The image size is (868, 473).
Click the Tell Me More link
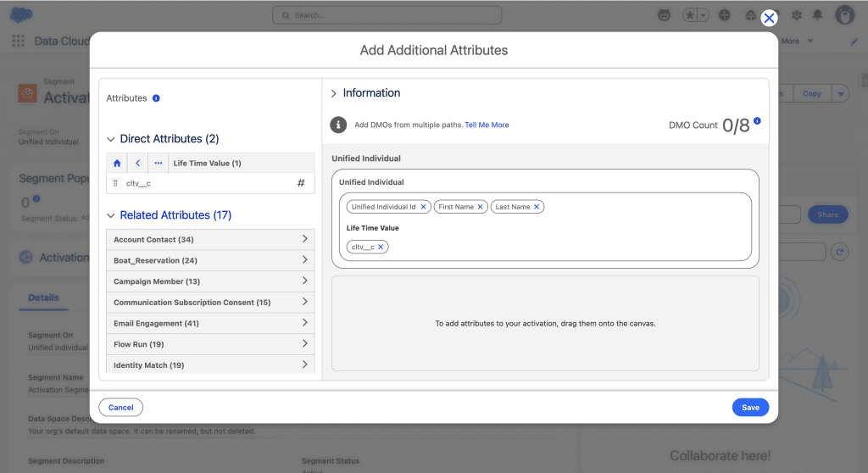coord(487,125)
